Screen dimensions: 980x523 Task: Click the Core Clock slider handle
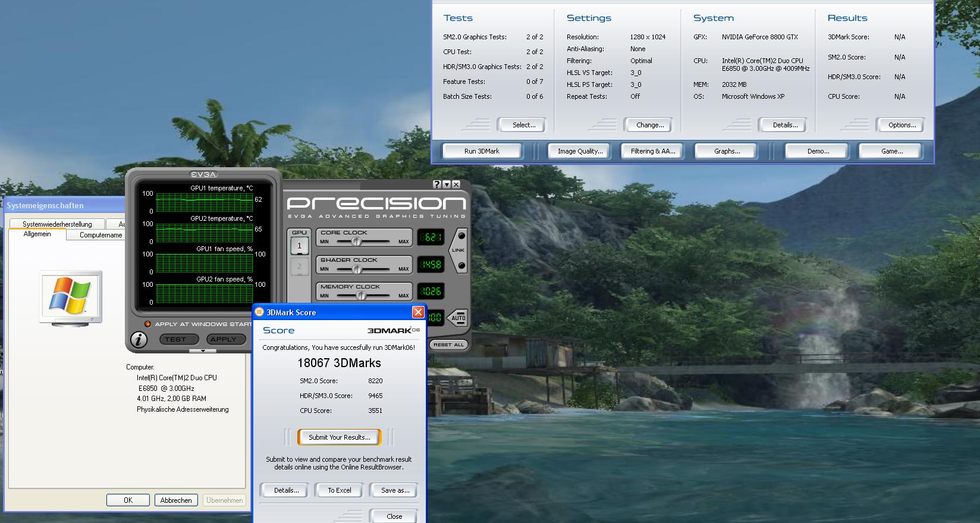pos(356,242)
